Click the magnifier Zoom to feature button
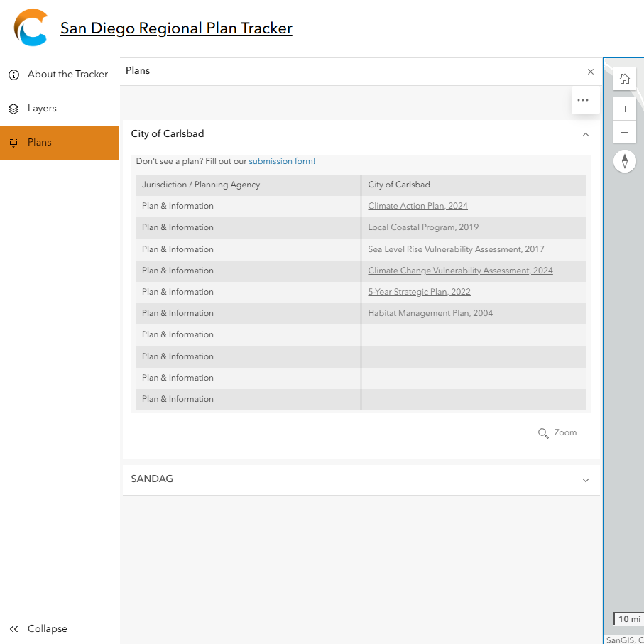 [557, 432]
